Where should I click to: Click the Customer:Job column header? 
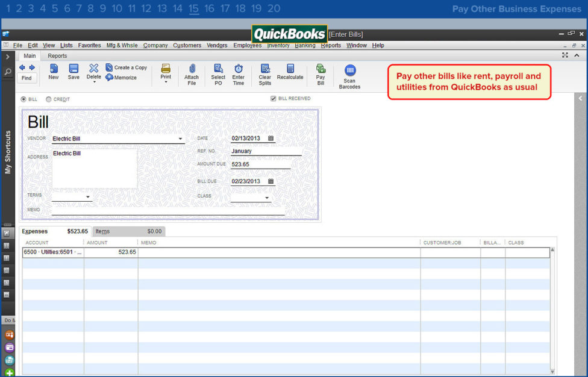point(442,243)
